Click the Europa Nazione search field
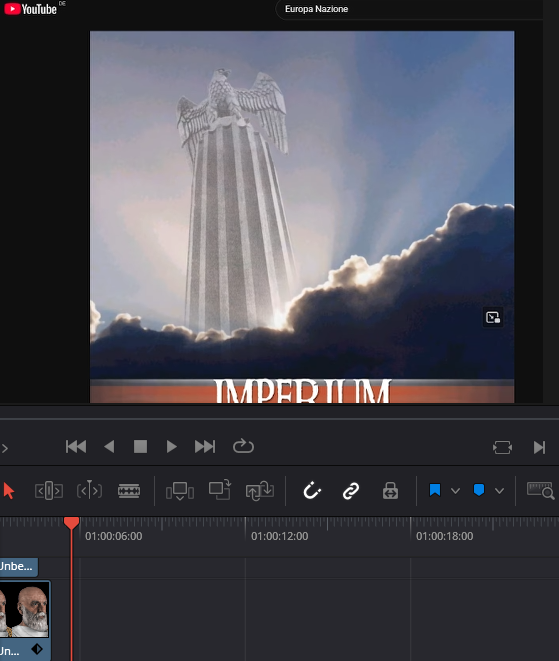 click(x=409, y=9)
